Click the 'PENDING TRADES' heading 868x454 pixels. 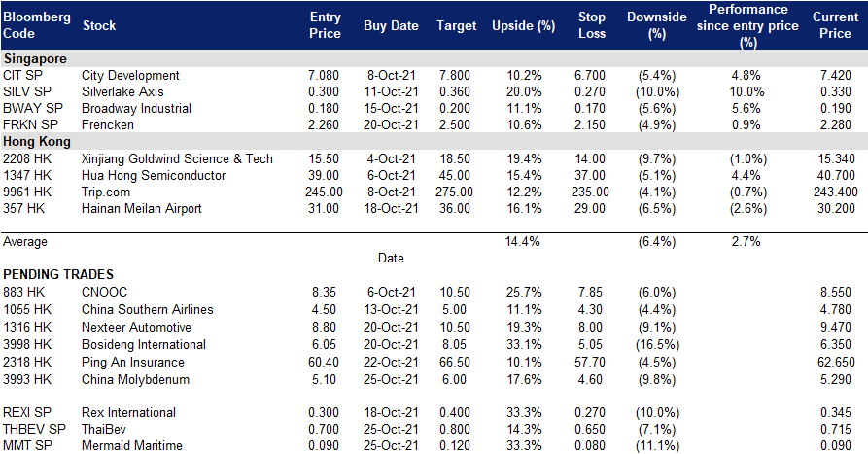pyautogui.click(x=58, y=274)
